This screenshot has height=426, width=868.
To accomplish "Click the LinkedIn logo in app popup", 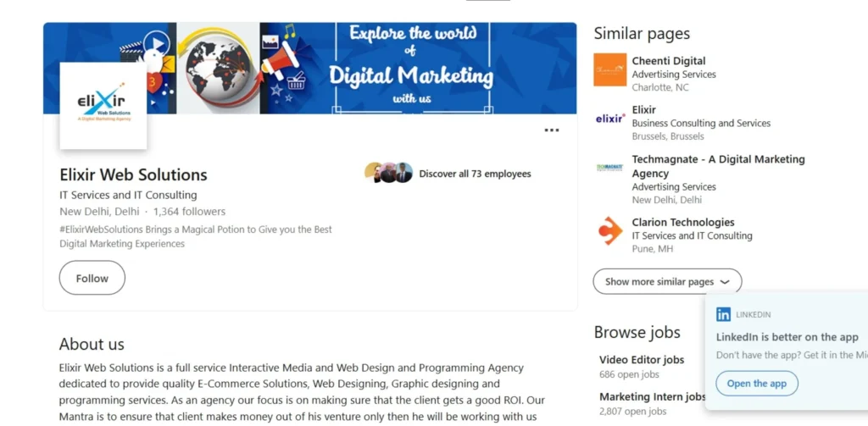I will tap(723, 314).
